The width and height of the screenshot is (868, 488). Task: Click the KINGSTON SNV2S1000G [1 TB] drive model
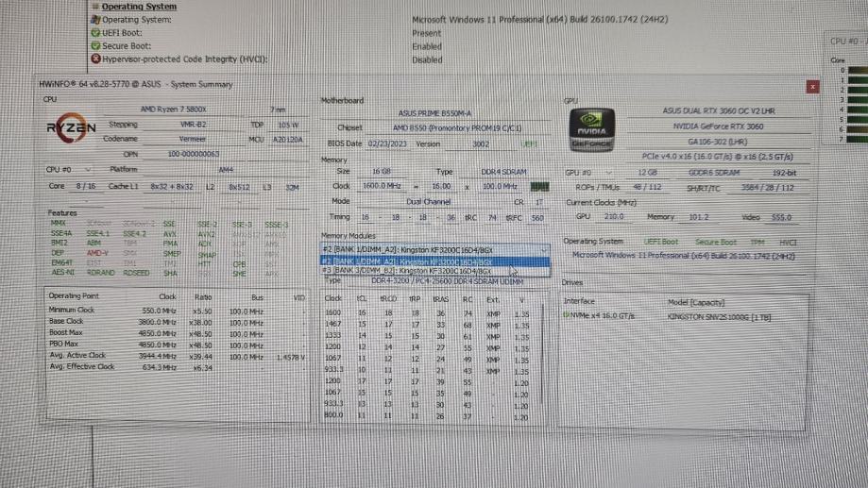(719, 317)
